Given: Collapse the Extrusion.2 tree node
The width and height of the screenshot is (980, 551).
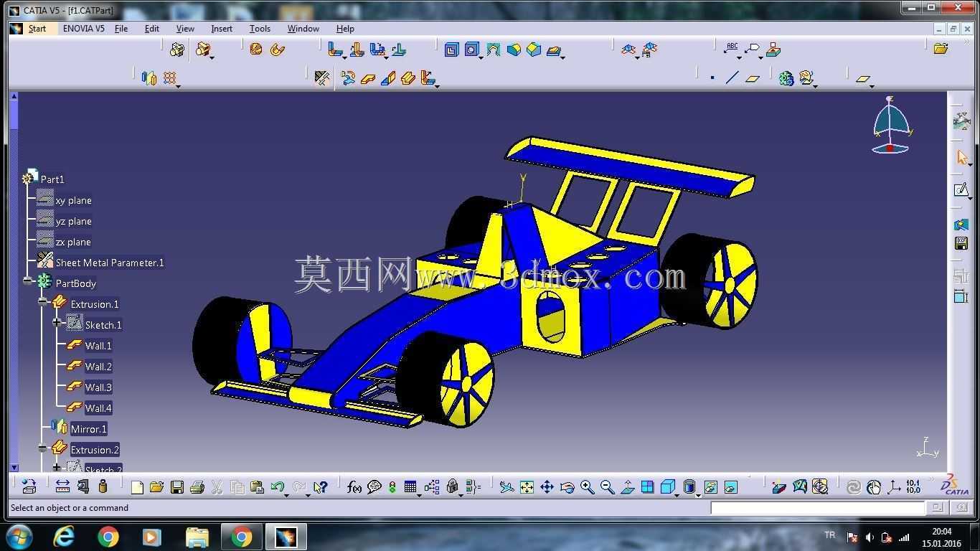Looking at the screenshot, I should [42, 448].
